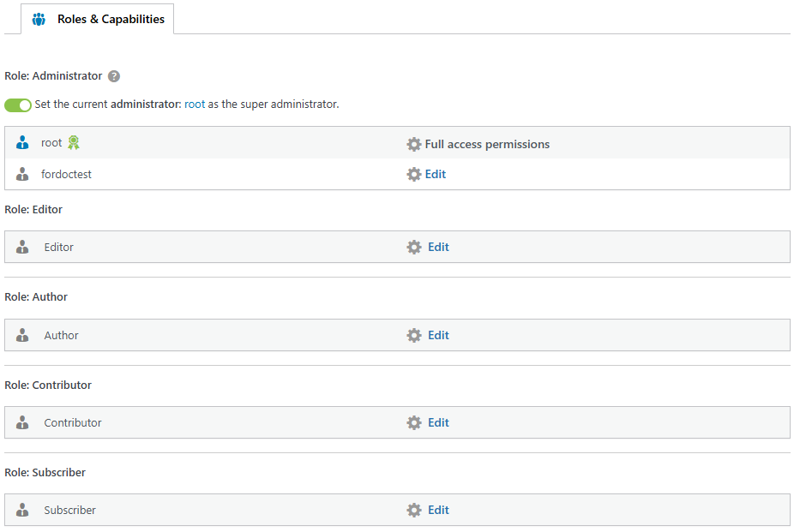
Task: Select the root username in the Administrator list
Action: point(51,143)
